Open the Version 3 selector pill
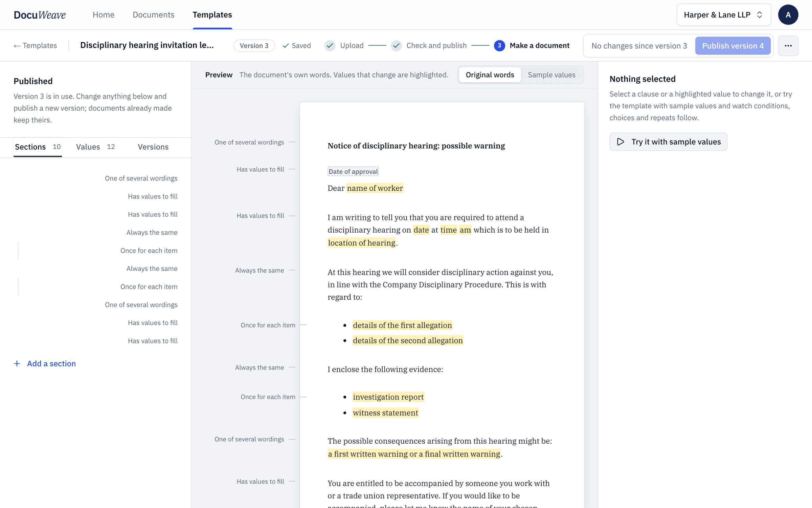The image size is (812, 508). [254, 46]
